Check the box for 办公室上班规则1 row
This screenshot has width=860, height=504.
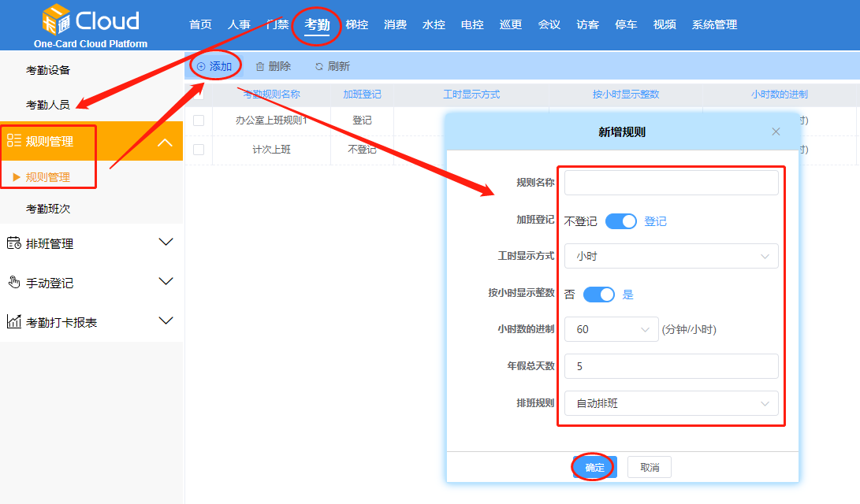pyautogui.click(x=199, y=120)
